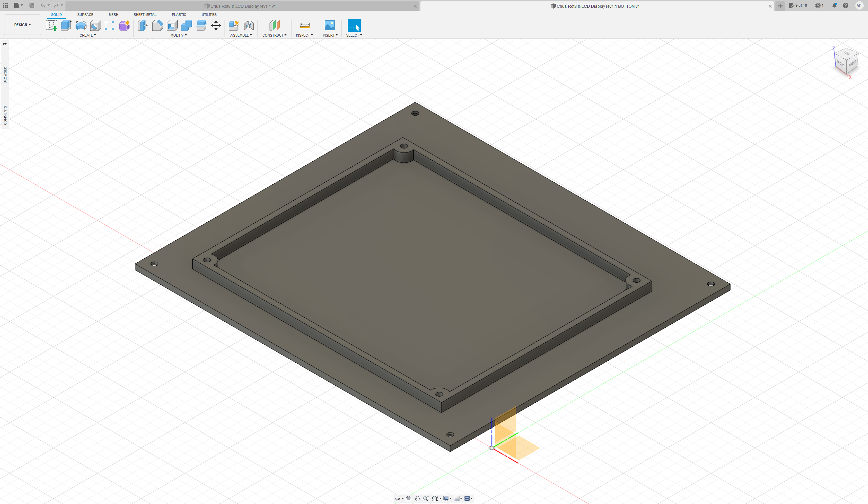The image size is (868, 504).
Task: Open the Display Settings dropdown arrow
Action: [x=450, y=498]
